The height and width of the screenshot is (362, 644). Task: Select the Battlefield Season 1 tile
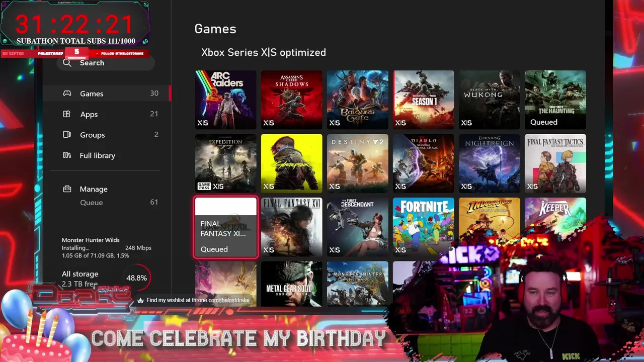point(423,100)
